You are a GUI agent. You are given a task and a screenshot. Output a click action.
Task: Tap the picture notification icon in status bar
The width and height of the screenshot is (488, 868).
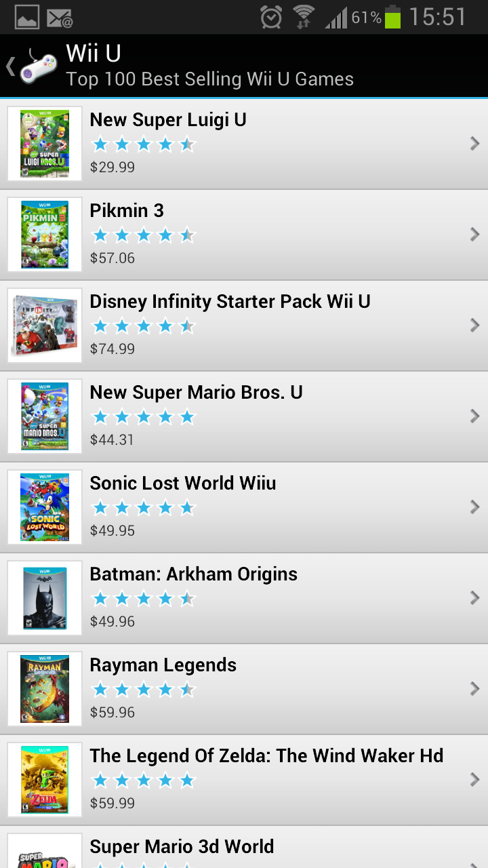tap(26, 17)
